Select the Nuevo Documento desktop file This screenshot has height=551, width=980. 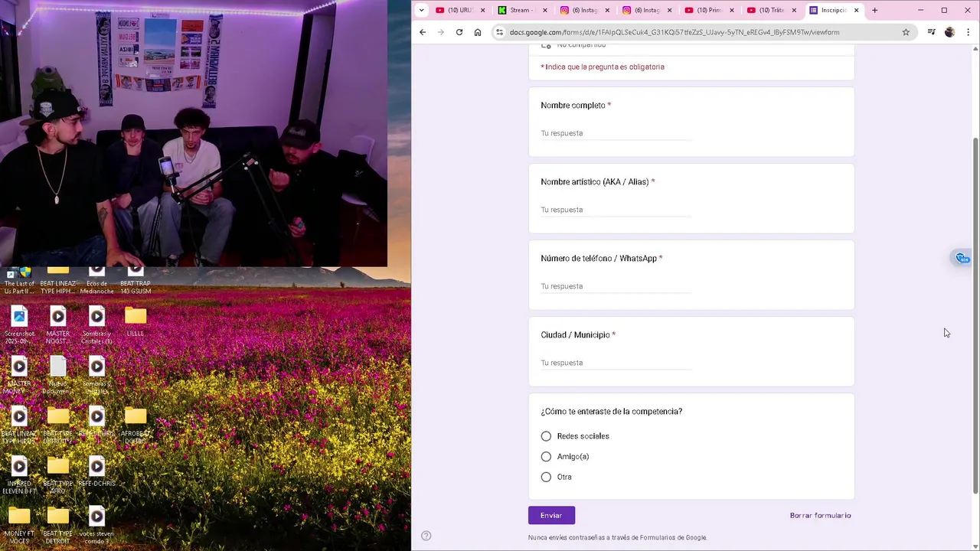pyautogui.click(x=58, y=375)
